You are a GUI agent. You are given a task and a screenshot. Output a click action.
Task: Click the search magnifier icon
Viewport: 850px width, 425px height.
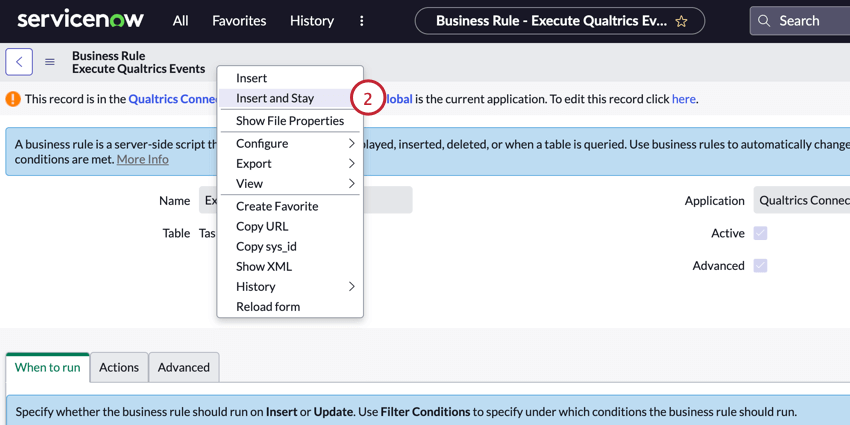tap(765, 21)
